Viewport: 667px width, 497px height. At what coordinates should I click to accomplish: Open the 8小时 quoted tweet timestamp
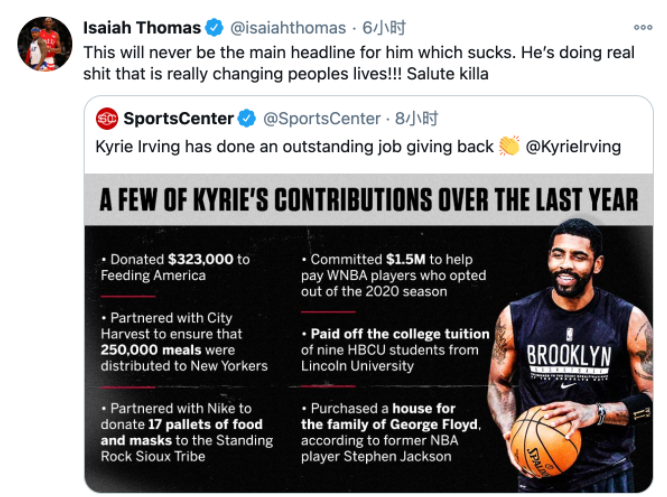(416, 119)
